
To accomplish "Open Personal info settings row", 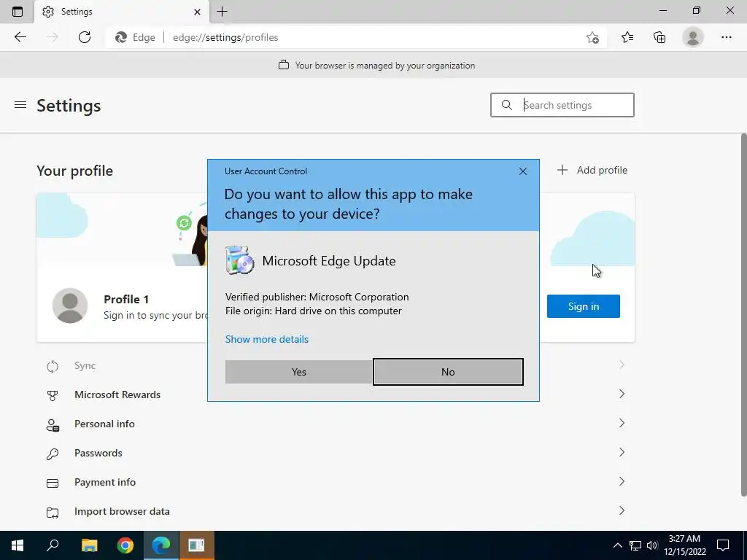I will pyautogui.click(x=336, y=424).
